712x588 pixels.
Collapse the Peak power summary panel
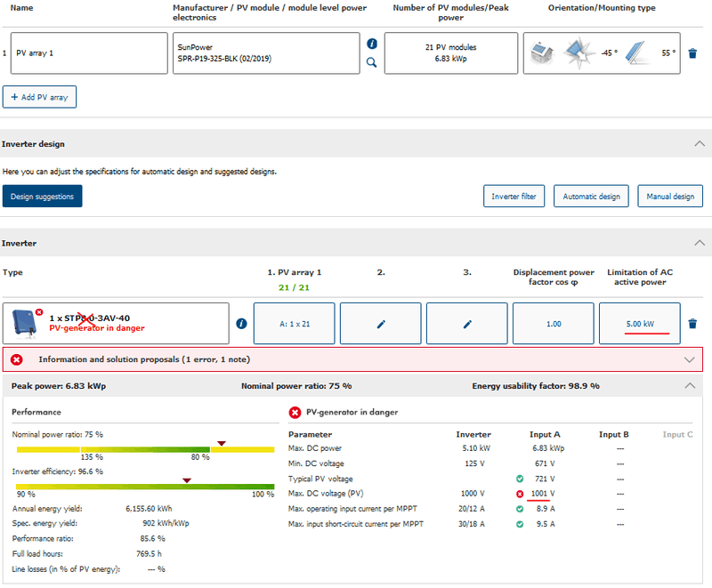(689, 386)
